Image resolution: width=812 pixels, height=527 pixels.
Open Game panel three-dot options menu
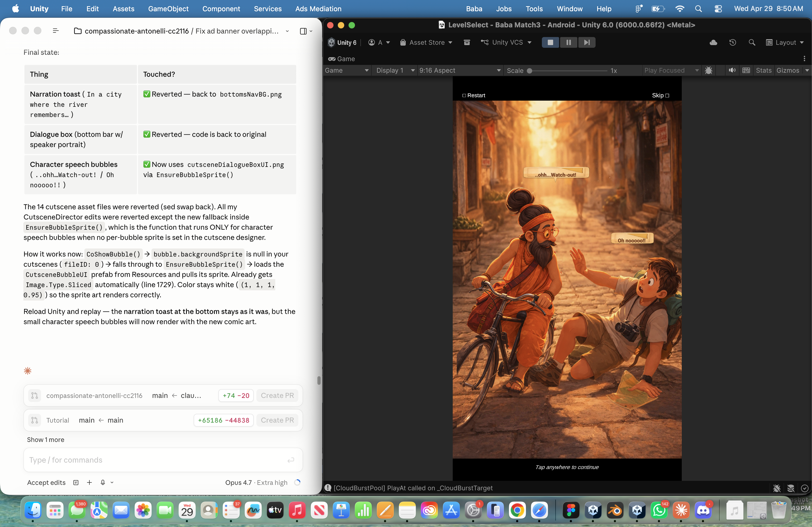click(804, 59)
